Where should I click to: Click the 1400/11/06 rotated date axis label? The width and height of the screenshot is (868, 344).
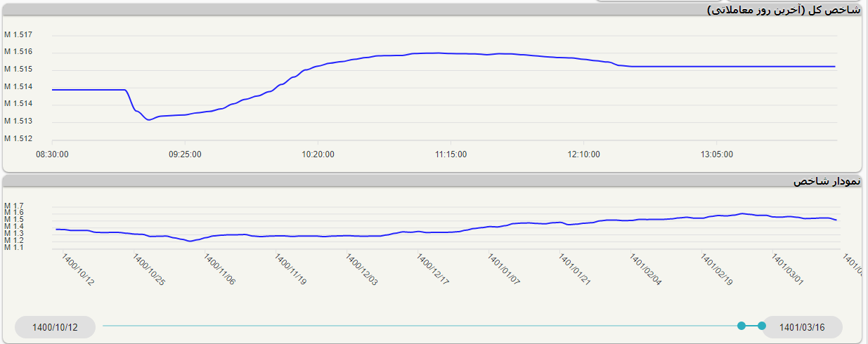click(x=219, y=270)
